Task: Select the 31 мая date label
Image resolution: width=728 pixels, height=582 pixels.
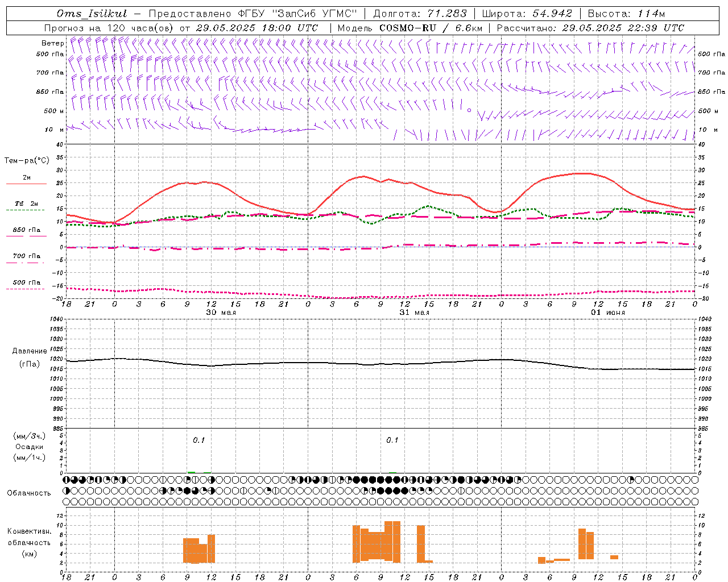Action: 414,313
